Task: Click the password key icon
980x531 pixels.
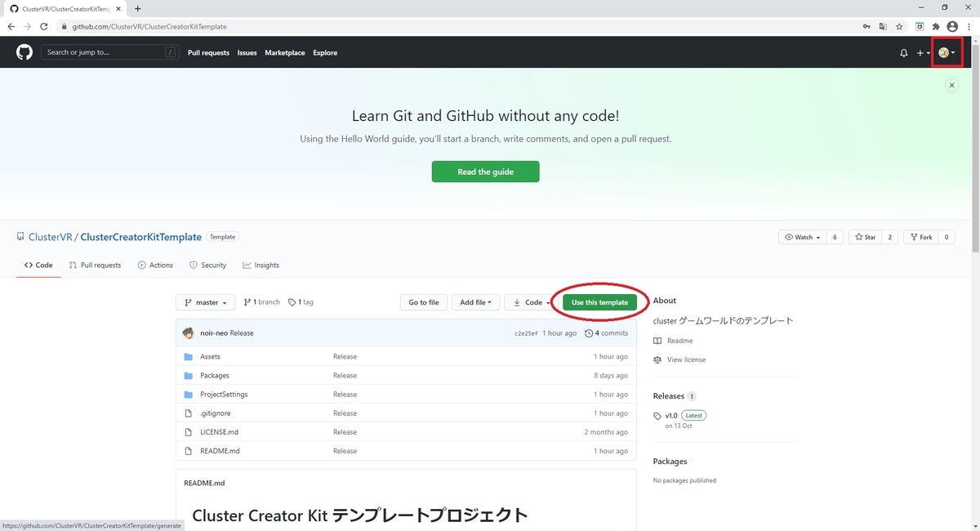Action: (x=866, y=26)
